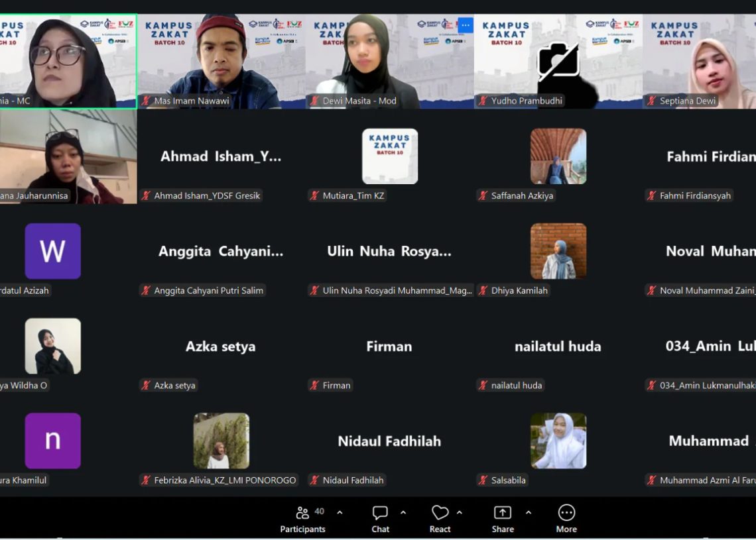Expand the Share caret arrow

[529, 513]
